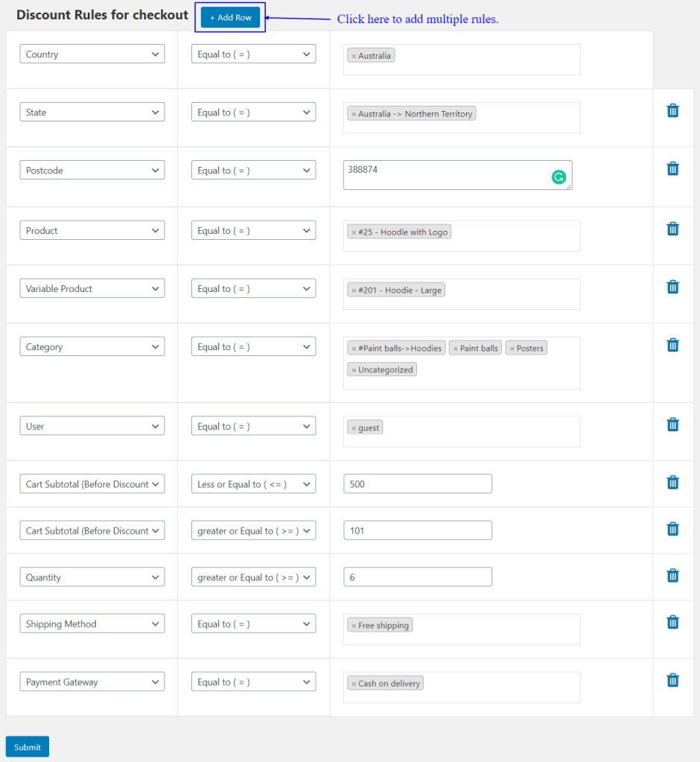Screen dimensions: 700x762
Task: Remove the Cash on delivery tag
Action: point(354,684)
